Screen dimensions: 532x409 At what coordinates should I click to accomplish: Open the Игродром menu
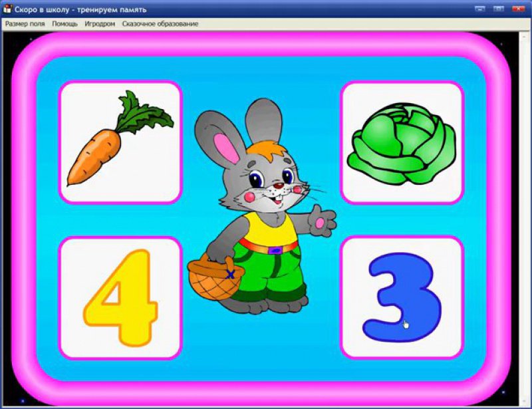[100, 24]
